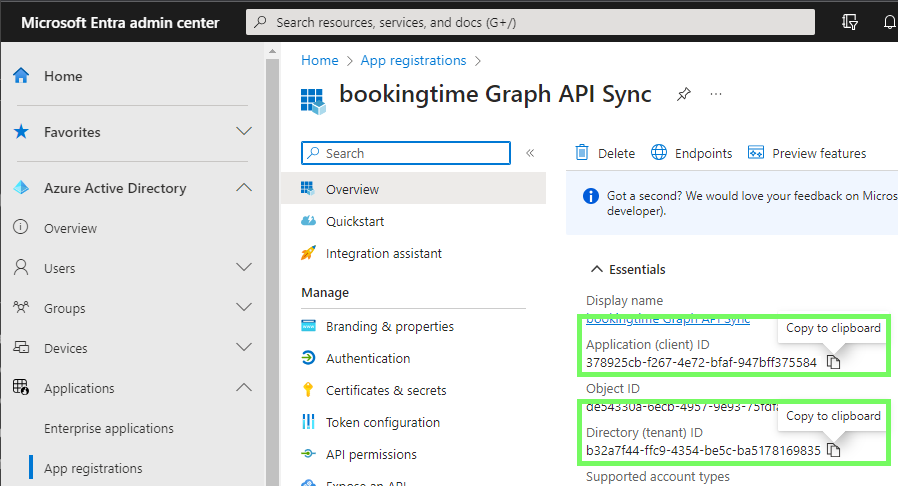Click the Azure Active Directory diamond icon
The height and width of the screenshot is (486, 898).
[21, 188]
